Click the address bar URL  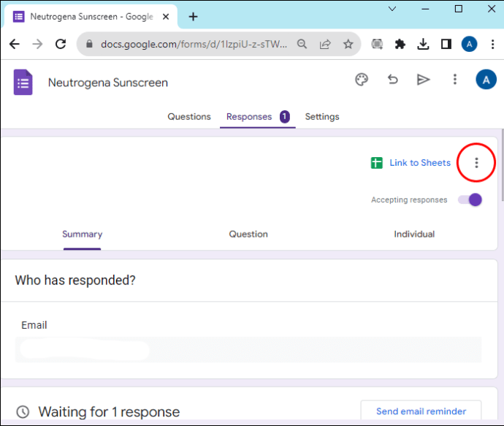194,44
